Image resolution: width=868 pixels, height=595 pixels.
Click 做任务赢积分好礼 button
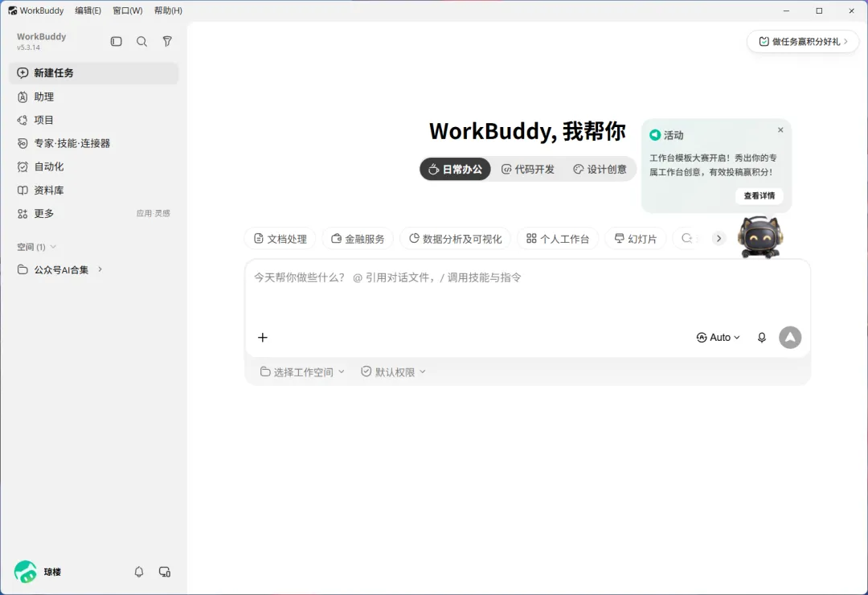803,42
